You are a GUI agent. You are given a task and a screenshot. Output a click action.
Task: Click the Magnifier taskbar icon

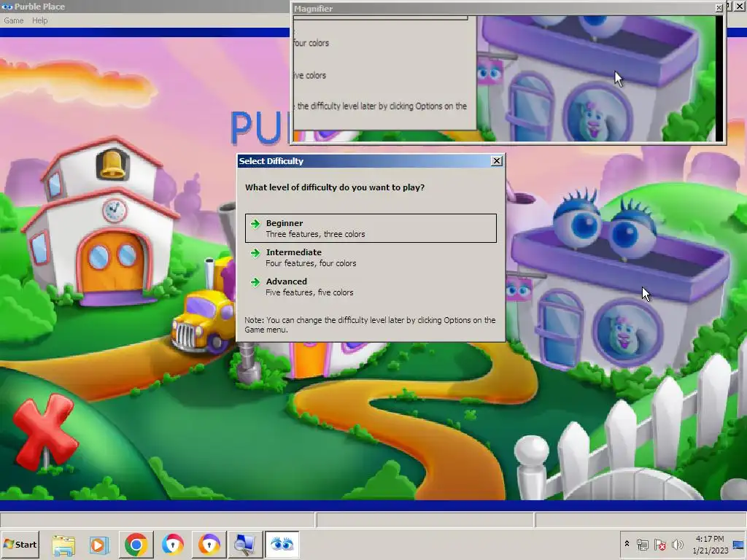245,545
